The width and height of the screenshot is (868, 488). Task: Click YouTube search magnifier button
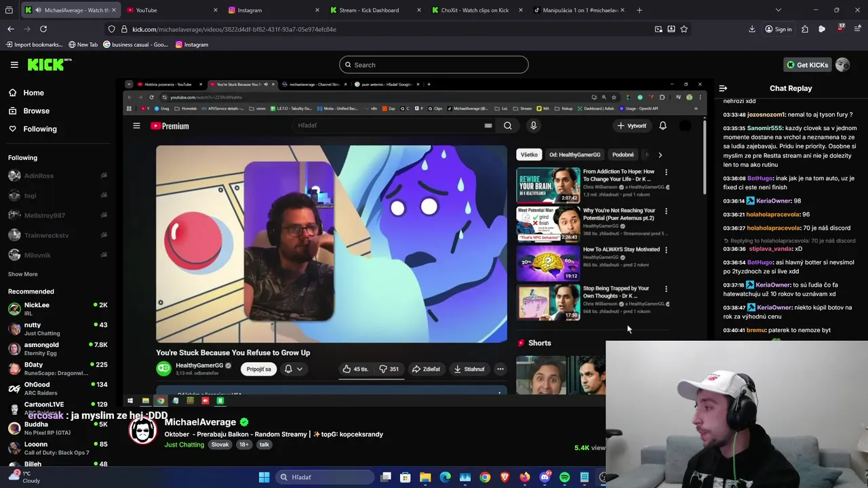[x=507, y=125]
